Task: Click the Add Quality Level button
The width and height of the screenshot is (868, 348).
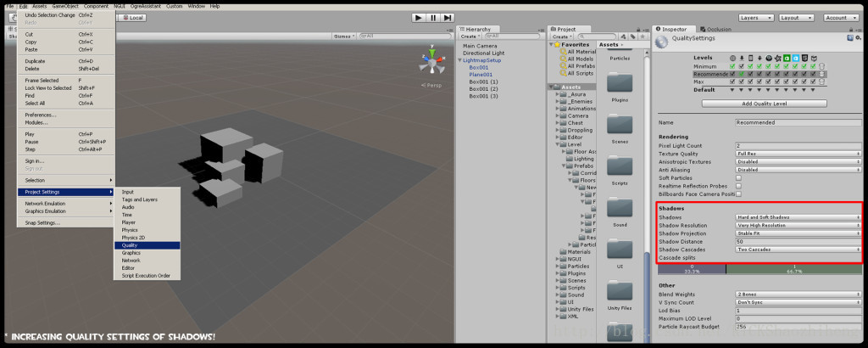Action: point(764,104)
